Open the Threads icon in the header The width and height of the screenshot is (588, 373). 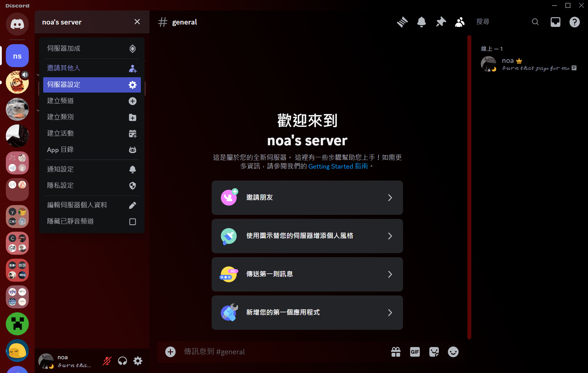(x=402, y=22)
